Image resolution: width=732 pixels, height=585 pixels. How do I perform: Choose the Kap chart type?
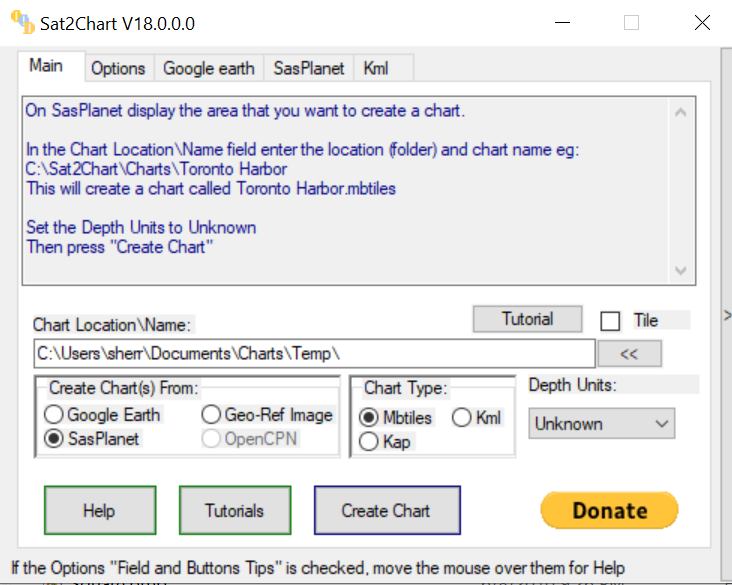point(385,442)
